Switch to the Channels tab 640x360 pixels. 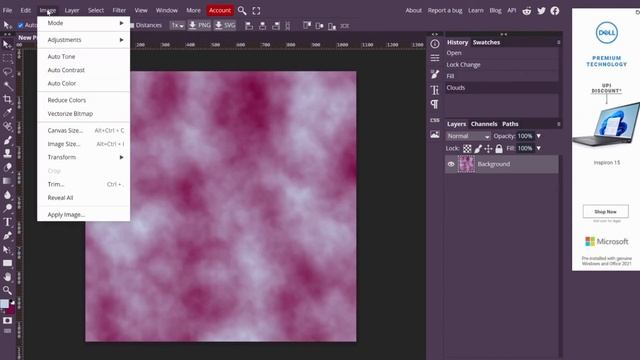pos(484,124)
